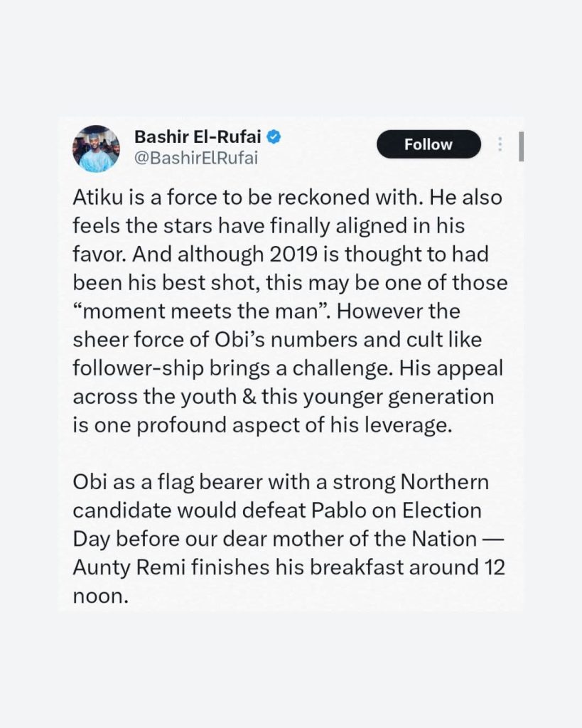Open the three-dot more options menu
Viewport: 582px width, 728px height.
[500, 144]
